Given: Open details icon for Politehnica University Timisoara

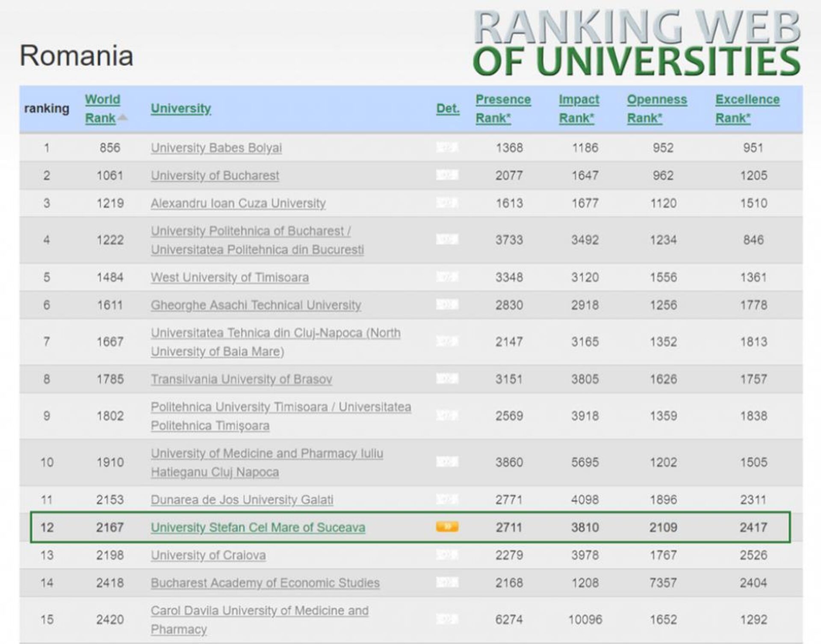Looking at the screenshot, I should coord(447,415).
